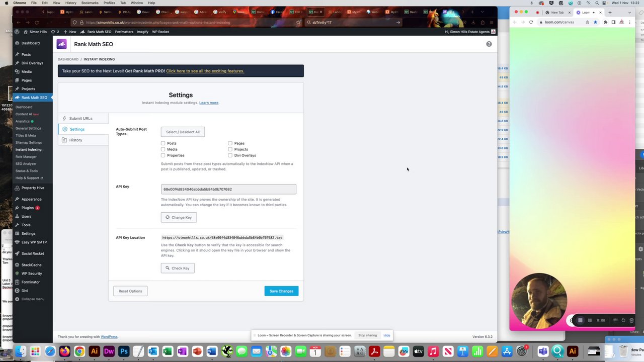Tick the Divi Overlays post type checkbox
644x362 pixels.
click(x=230, y=155)
